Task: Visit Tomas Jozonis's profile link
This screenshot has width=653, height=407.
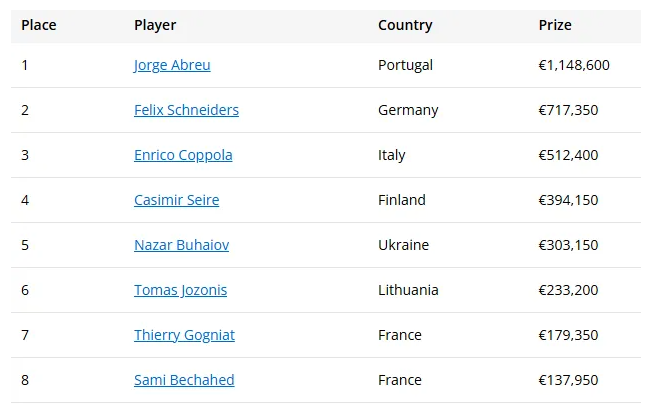Action: (180, 290)
